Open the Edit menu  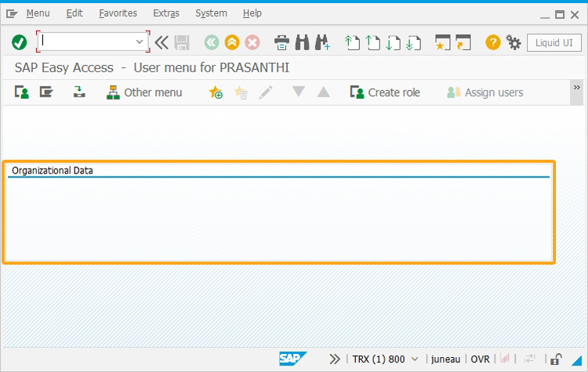[74, 13]
